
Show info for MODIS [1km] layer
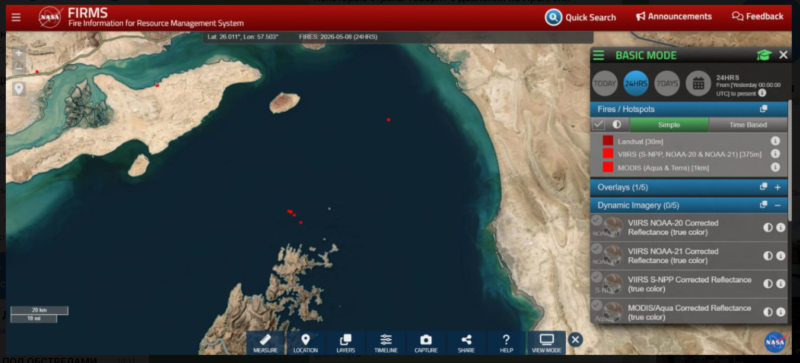click(x=775, y=167)
